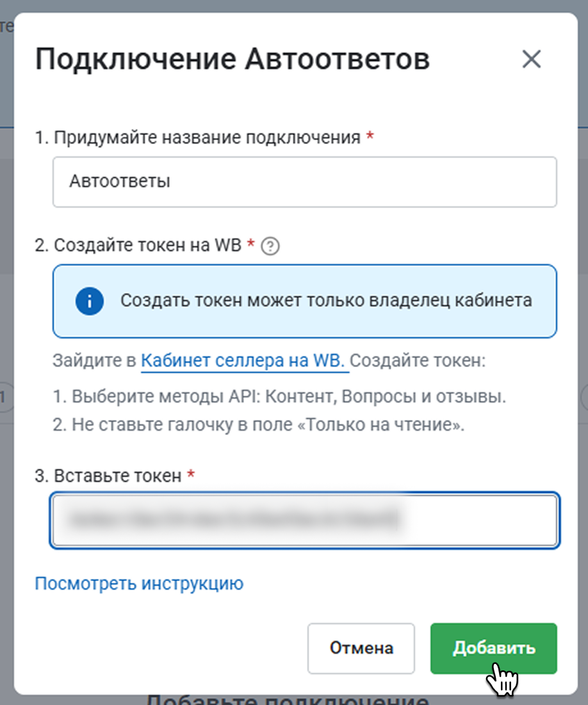
Task: Click the Подключение Автоответов dialog title
Action: pos(233,59)
